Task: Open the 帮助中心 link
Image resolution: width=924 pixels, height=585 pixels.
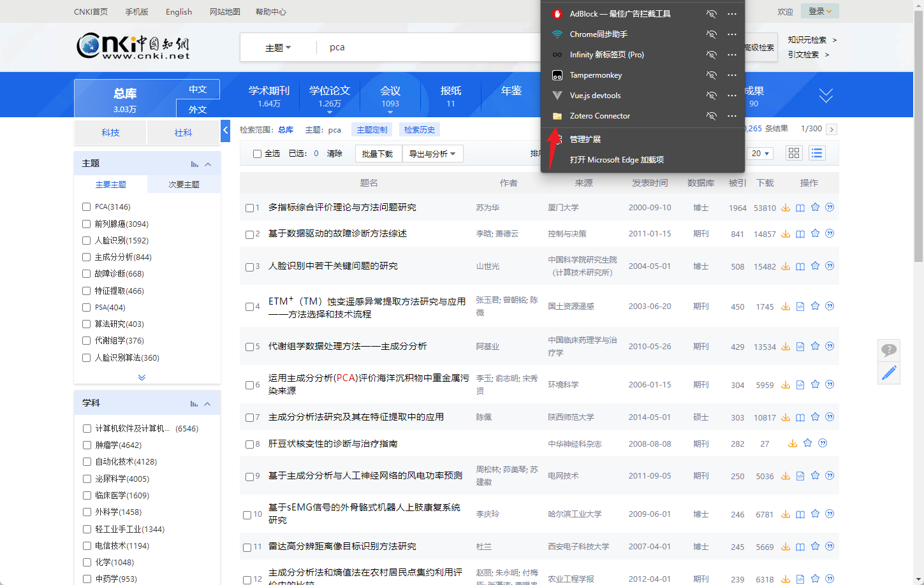Action: (x=270, y=11)
